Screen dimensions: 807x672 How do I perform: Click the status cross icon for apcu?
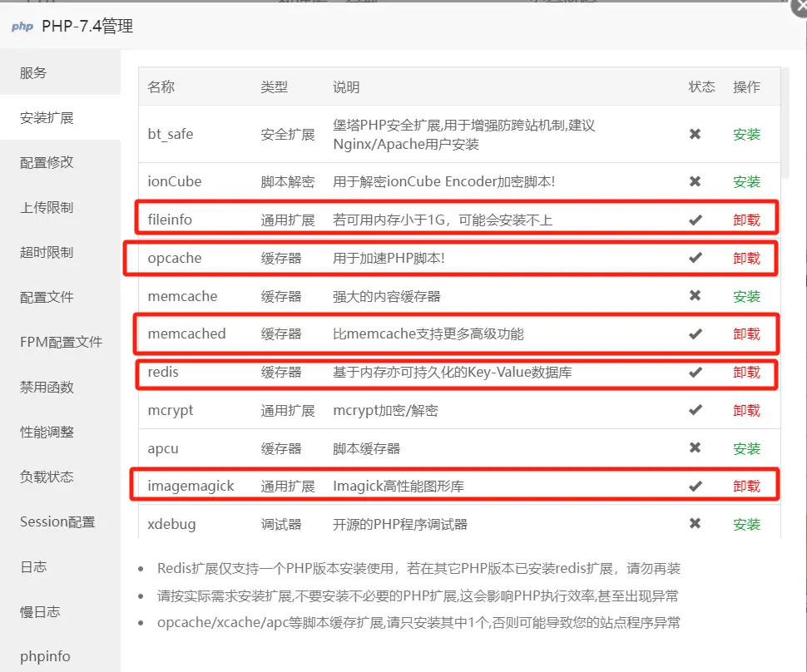tap(695, 448)
